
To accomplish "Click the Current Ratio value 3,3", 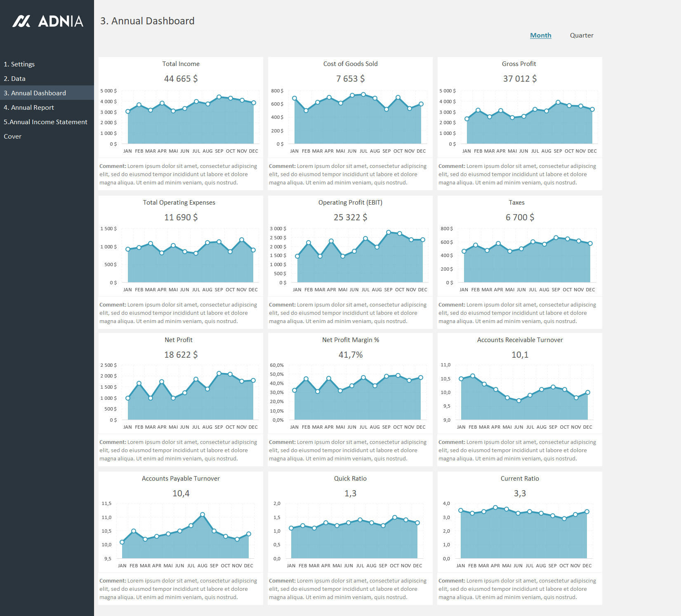I will (x=520, y=493).
